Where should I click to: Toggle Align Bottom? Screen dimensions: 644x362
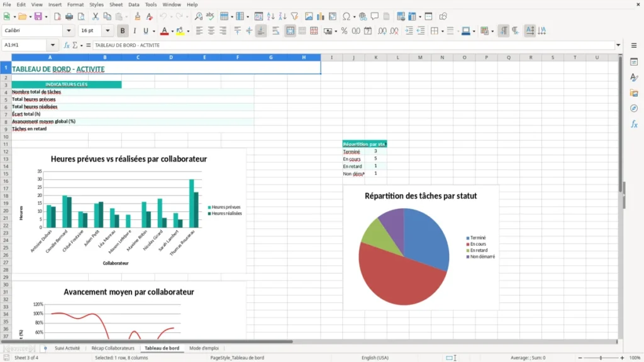[x=261, y=31]
